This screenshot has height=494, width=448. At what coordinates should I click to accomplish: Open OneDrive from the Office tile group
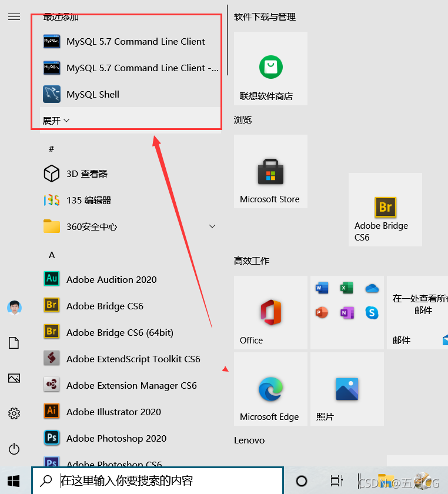tap(372, 288)
